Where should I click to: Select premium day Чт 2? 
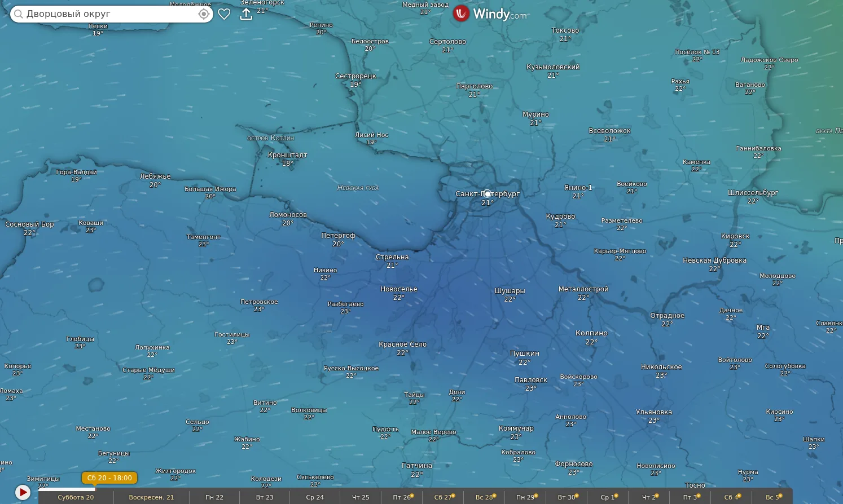[649, 497]
